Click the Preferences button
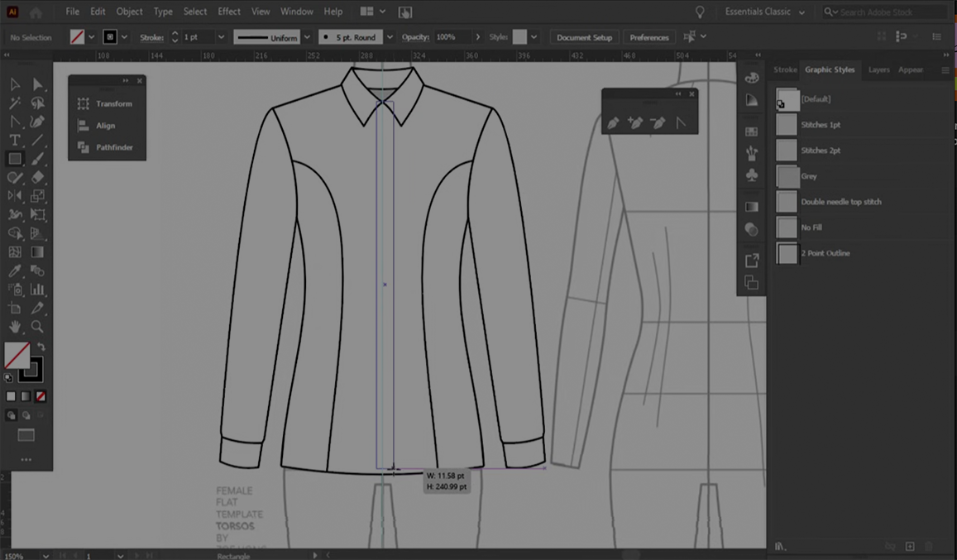 (649, 37)
